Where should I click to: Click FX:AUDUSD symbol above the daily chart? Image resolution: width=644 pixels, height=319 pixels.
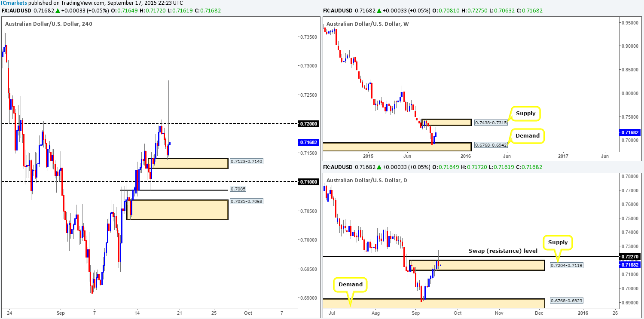[337, 167]
